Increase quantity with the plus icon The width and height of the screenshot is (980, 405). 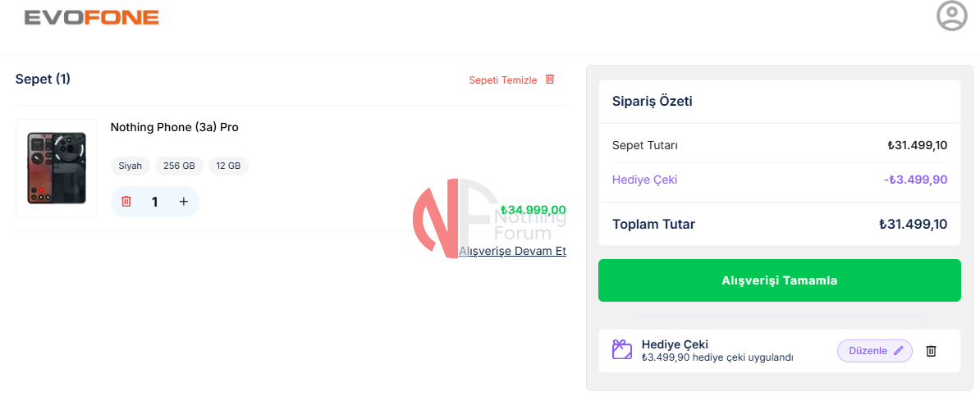(183, 202)
